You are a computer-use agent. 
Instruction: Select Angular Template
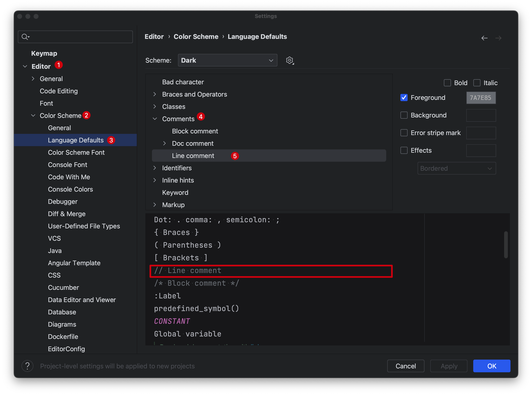74,263
